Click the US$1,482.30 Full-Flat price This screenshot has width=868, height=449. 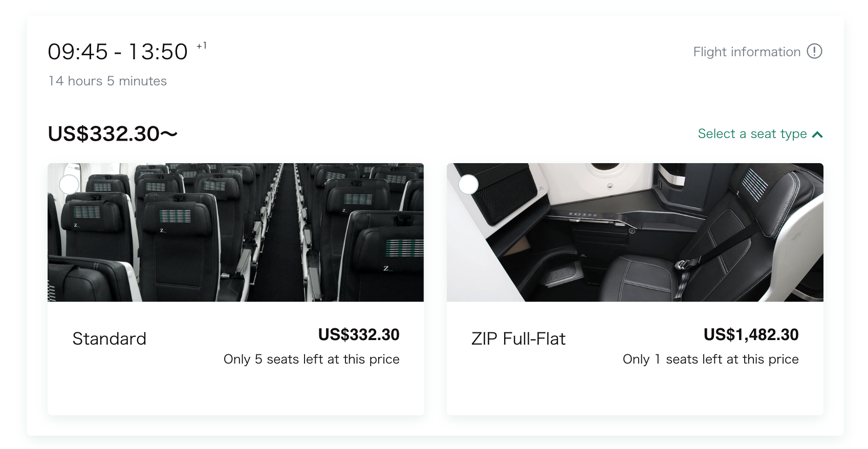(751, 334)
